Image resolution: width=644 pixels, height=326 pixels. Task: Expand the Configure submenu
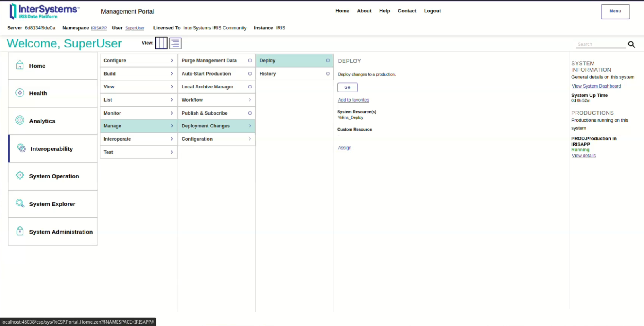click(172, 61)
